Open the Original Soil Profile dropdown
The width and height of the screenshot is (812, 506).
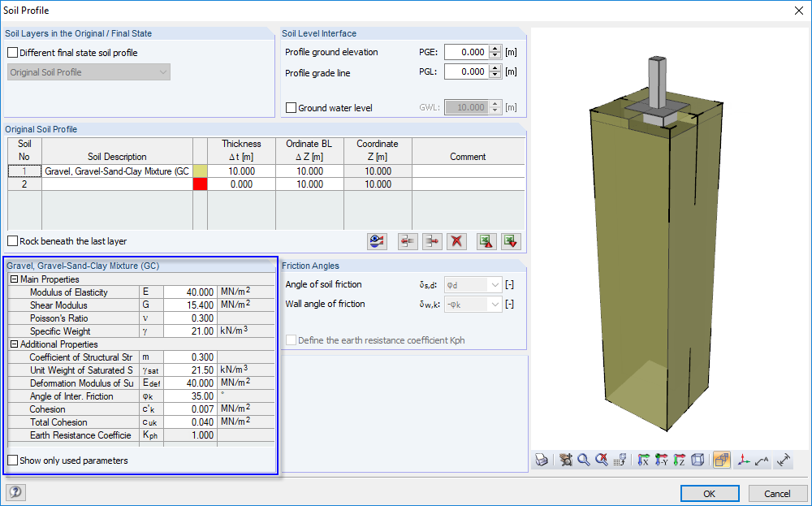[x=161, y=71]
